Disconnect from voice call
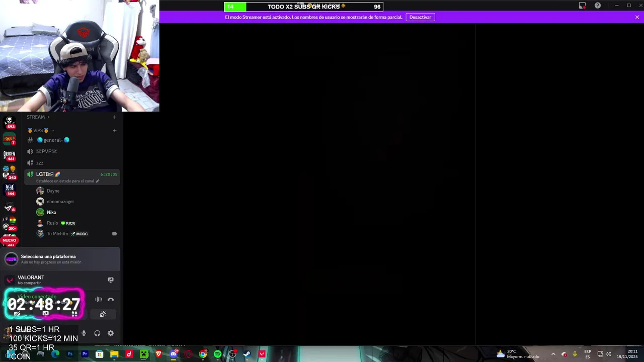Screen dimensions: 644x362 click(111, 300)
